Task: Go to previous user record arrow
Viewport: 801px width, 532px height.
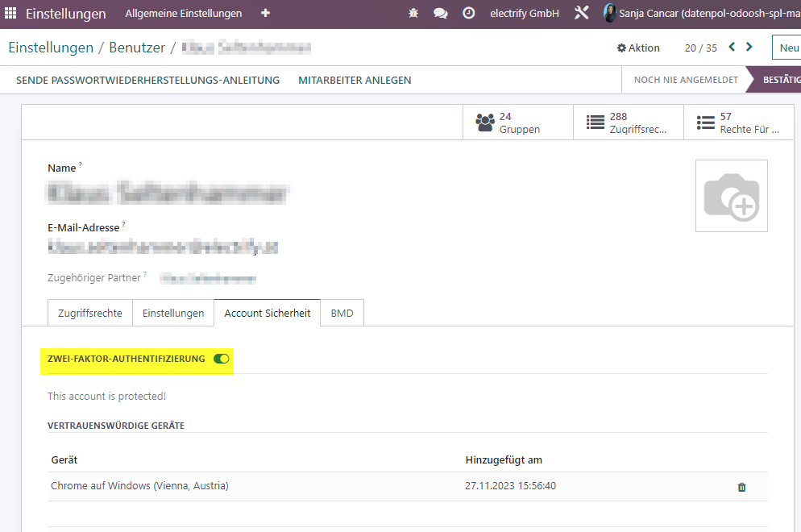Action: pos(732,47)
